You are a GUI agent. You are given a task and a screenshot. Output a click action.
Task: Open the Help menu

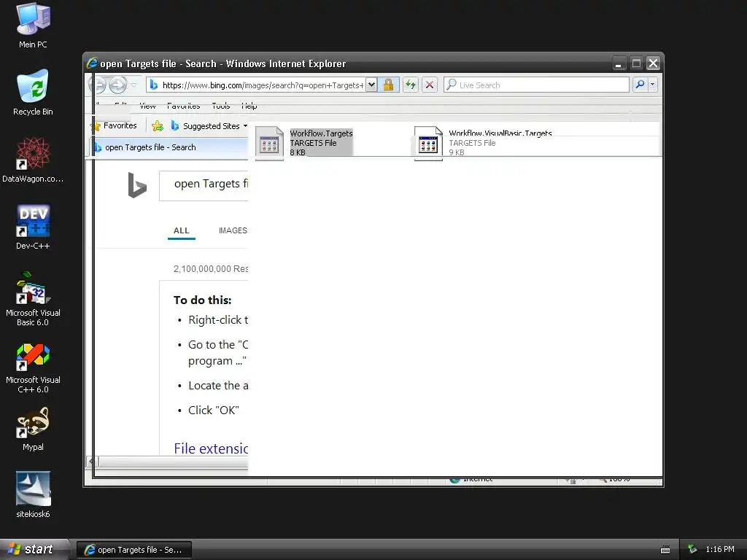(x=249, y=106)
